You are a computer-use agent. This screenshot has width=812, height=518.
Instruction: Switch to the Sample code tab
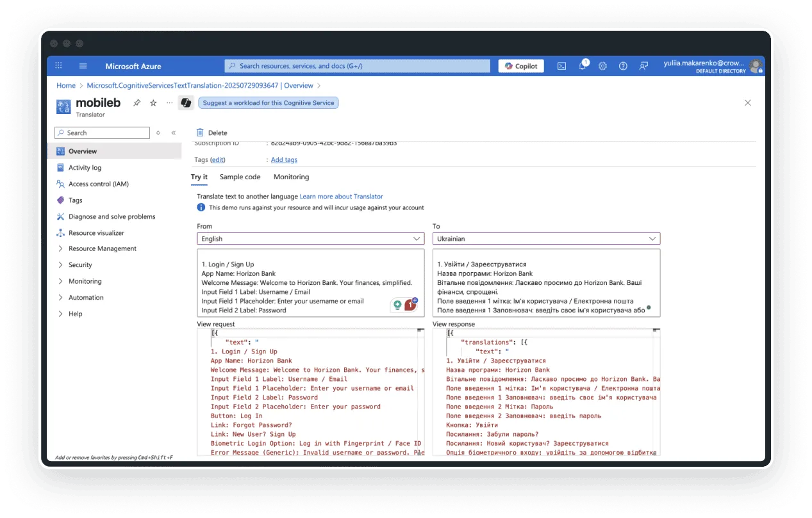pyautogui.click(x=240, y=177)
